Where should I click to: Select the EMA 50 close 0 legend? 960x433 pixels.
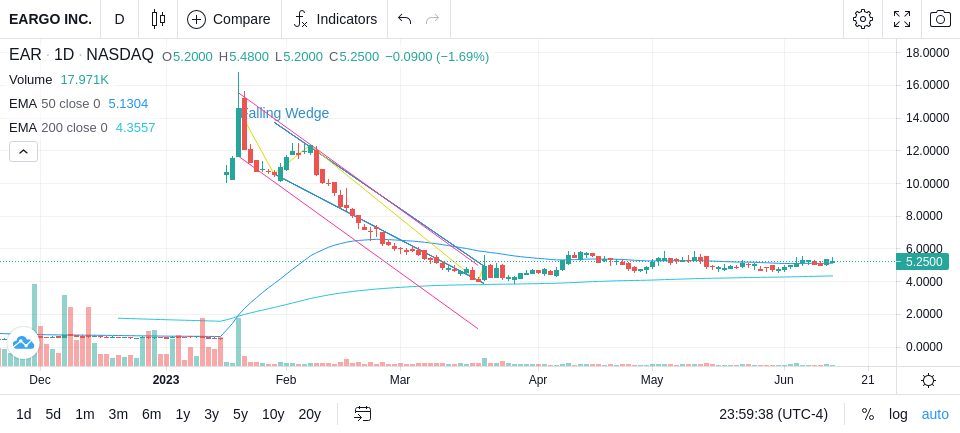[54, 104]
